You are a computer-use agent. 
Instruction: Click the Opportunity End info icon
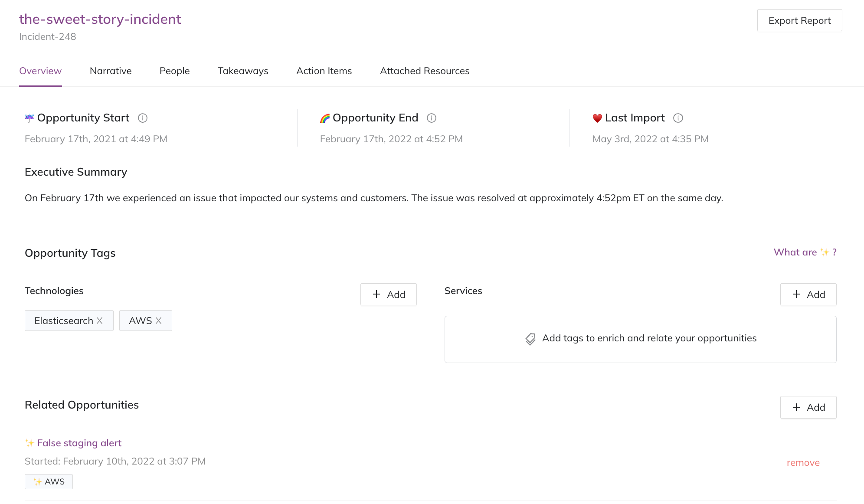[431, 118]
